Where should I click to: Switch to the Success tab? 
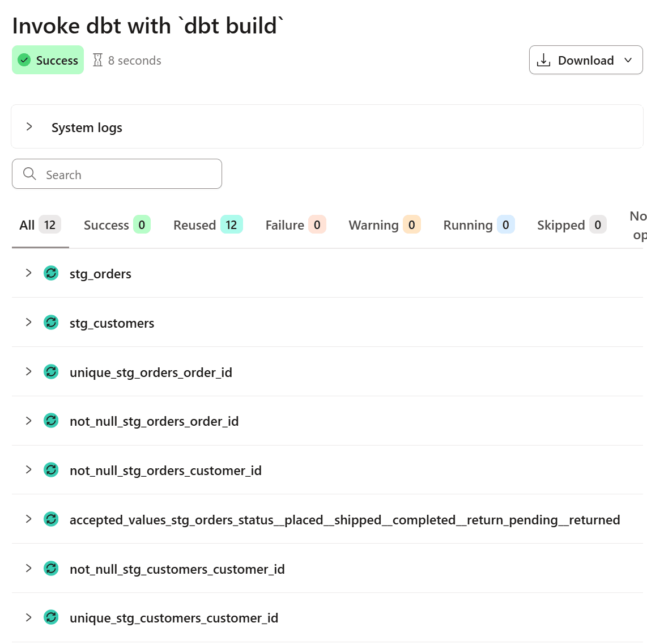pos(117,225)
